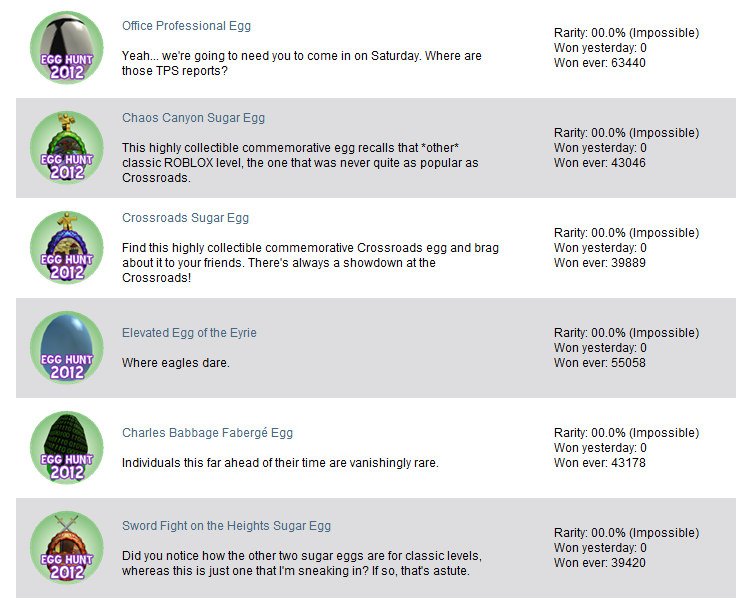The height and width of the screenshot is (604, 741).
Task: Open the Charles Babbage Fabergé Egg link
Action: click(x=207, y=433)
